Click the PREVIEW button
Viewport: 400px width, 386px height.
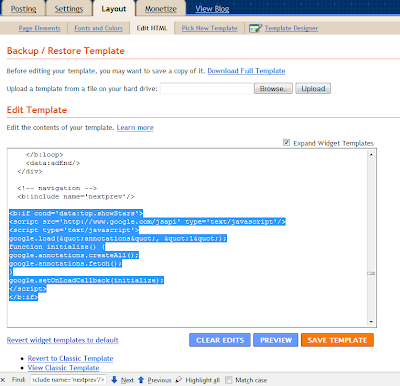[276, 340]
